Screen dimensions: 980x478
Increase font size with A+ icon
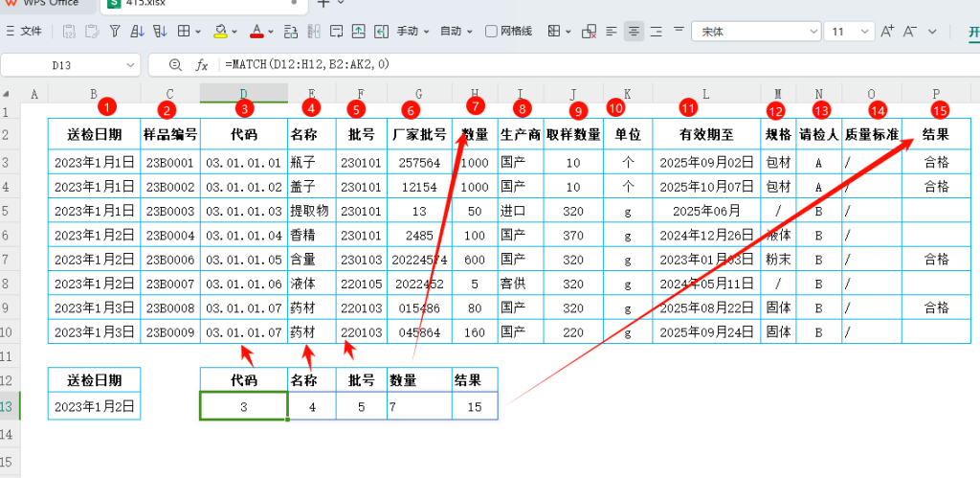[x=887, y=32]
